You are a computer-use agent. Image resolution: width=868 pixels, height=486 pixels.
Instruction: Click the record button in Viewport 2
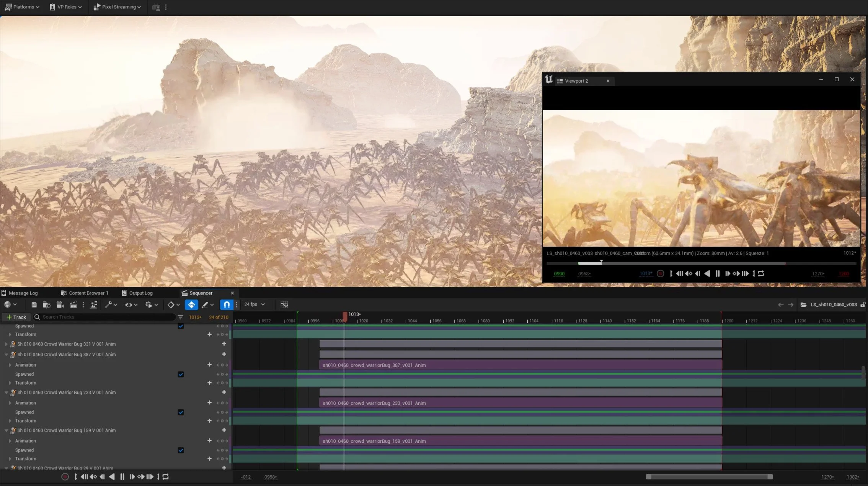[660, 274]
